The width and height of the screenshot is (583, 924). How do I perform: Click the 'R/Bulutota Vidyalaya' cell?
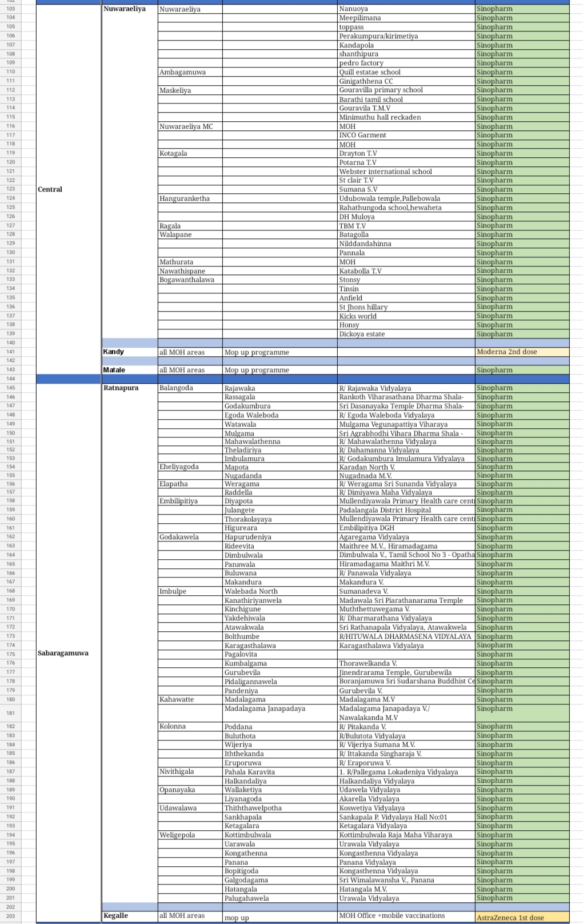click(x=406, y=736)
